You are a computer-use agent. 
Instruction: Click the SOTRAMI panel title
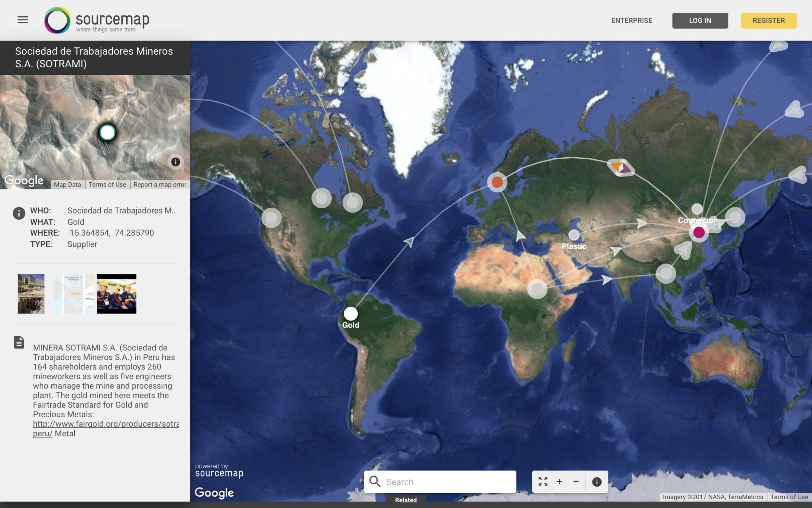(94, 58)
